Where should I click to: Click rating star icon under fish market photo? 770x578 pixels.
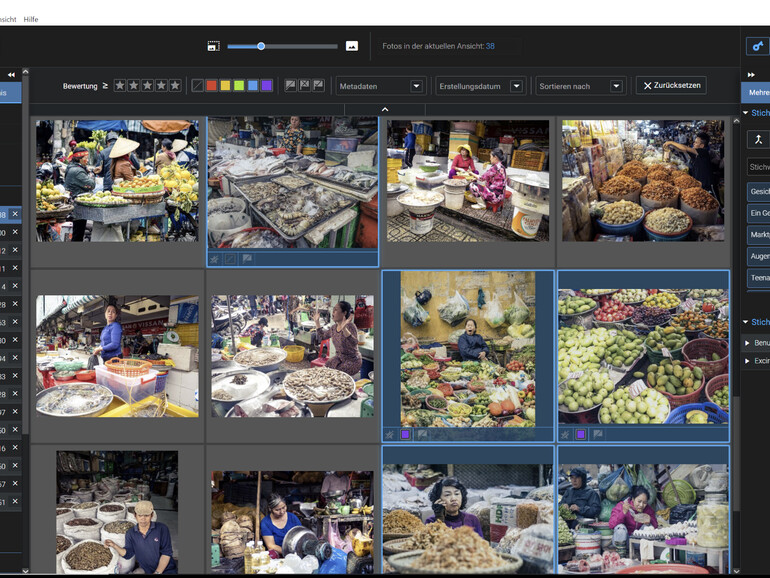click(x=214, y=258)
